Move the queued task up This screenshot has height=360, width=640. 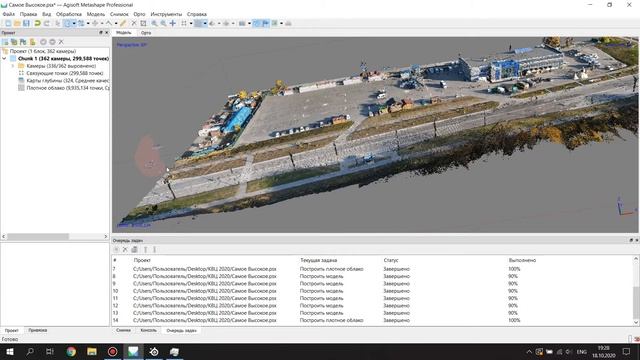coord(145,249)
